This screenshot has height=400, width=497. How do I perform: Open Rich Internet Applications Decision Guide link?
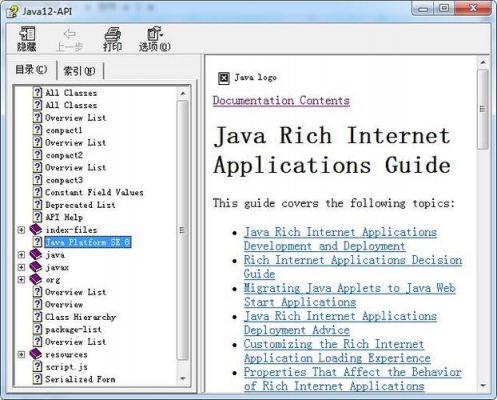353,267
